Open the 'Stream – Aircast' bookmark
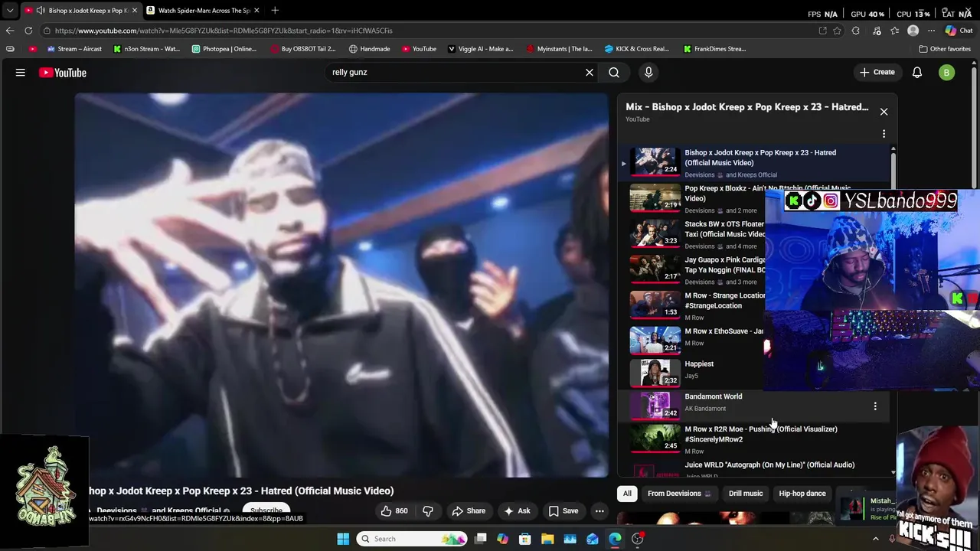 (x=73, y=49)
